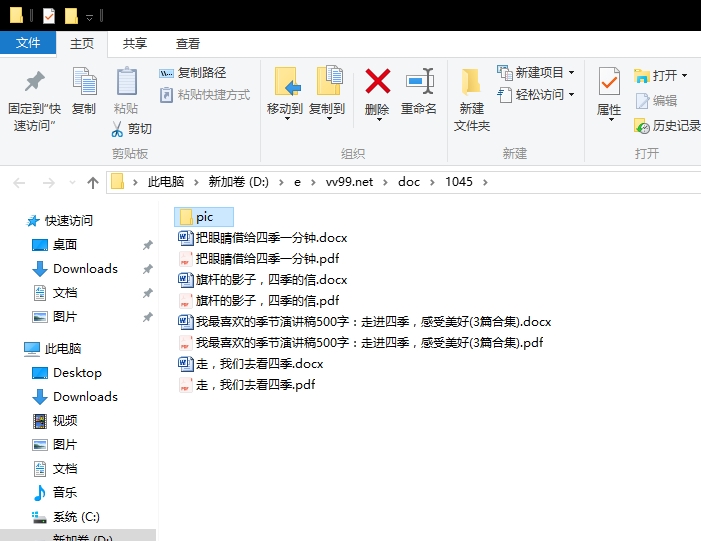
Task: Click 新加卷 (D:) in the address bar
Action: (x=238, y=182)
